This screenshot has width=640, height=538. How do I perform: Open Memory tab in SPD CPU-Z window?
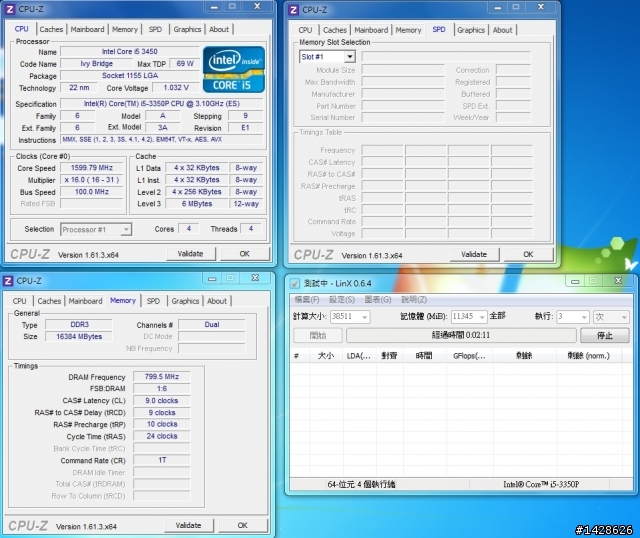[408, 30]
